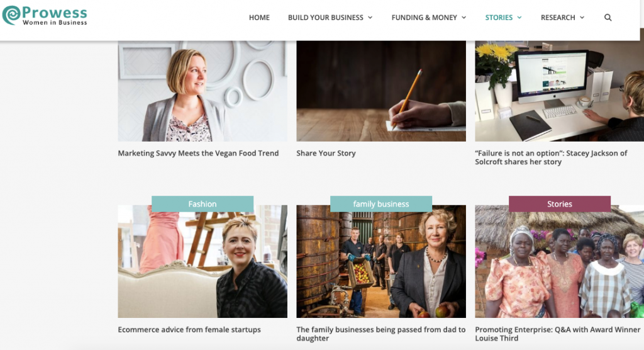Click the Prowess swirl logo

11,15
